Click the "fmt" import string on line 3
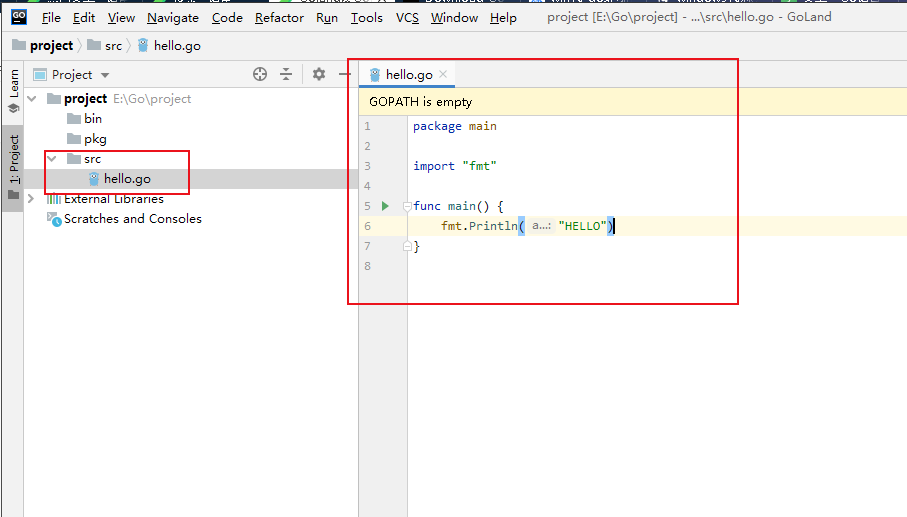The width and height of the screenshot is (907, 517). click(480, 166)
